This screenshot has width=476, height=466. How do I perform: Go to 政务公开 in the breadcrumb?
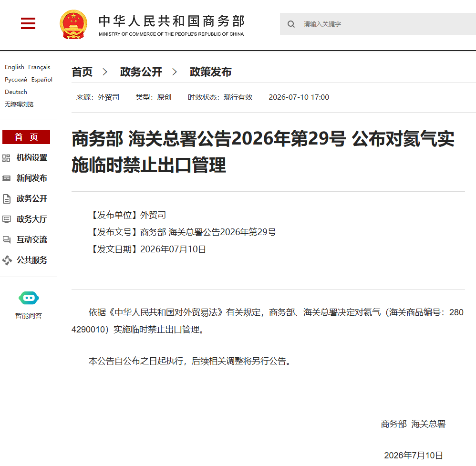[141, 72]
